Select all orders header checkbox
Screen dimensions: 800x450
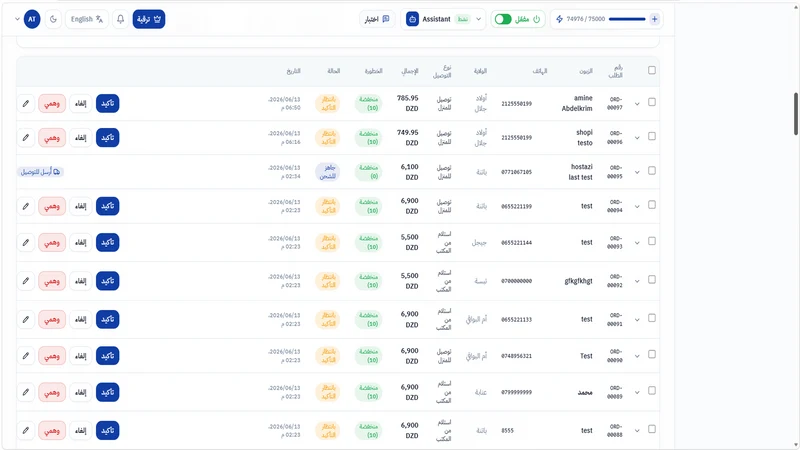point(652,70)
